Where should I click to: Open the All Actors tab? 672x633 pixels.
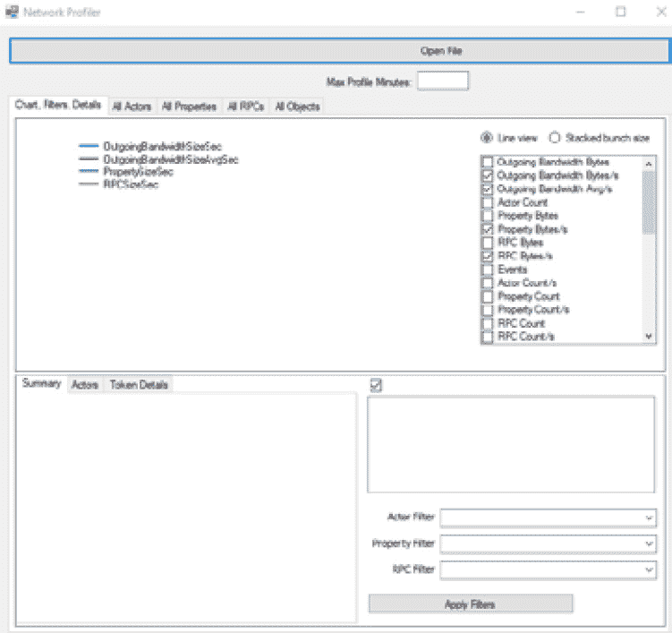pyautogui.click(x=132, y=107)
